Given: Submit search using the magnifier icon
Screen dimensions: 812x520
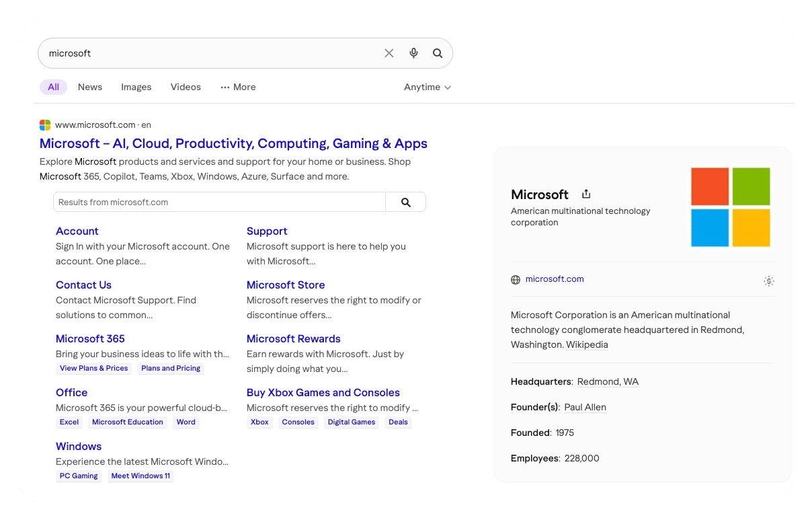Looking at the screenshot, I should [438, 53].
